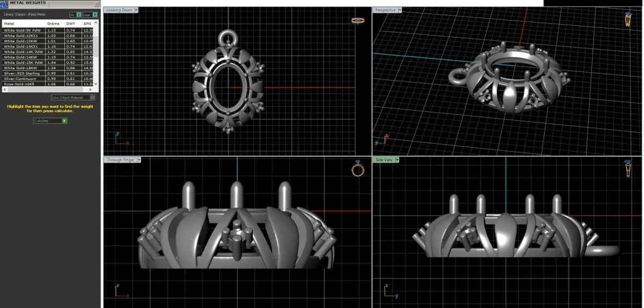Sort by the Metal column header
Image resolution: width=644 pixels, height=308 pixels.
pos(24,24)
